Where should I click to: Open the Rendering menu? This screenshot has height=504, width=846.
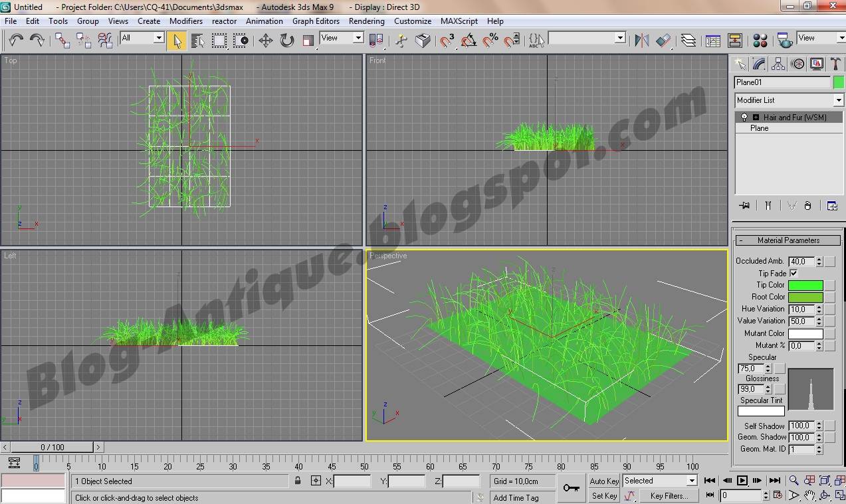pyautogui.click(x=366, y=21)
